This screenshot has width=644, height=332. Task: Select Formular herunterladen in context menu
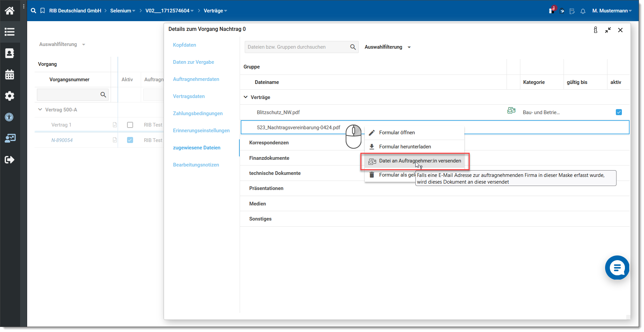tap(414, 147)
